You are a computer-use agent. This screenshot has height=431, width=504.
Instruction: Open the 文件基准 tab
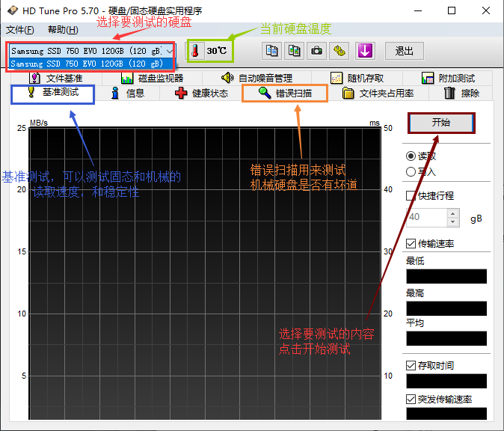[x=57, y=78]
